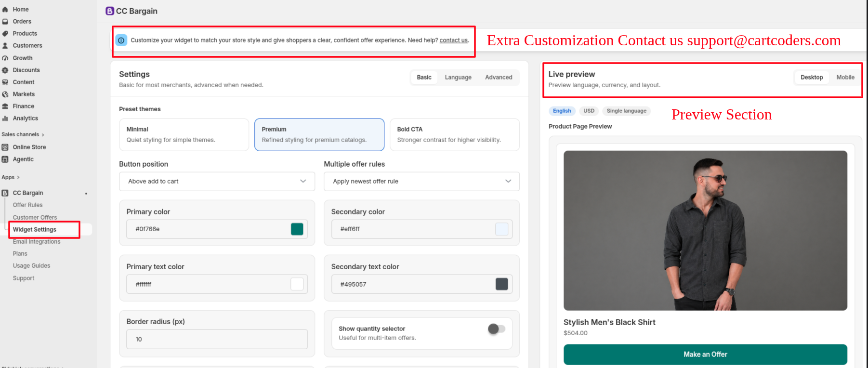This screenshot has height=368, width=868.
Task: Open Discounts using its sidebar icon
Action: [x=5, y=70]
